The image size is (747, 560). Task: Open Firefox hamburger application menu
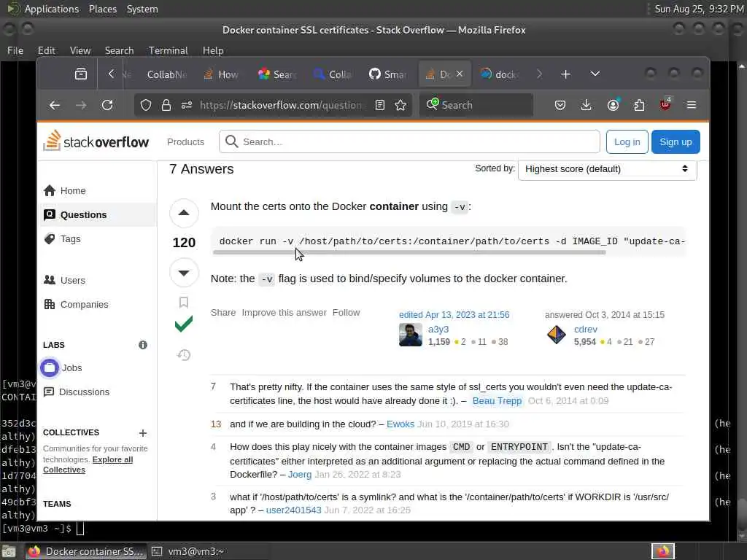point(692,105)
